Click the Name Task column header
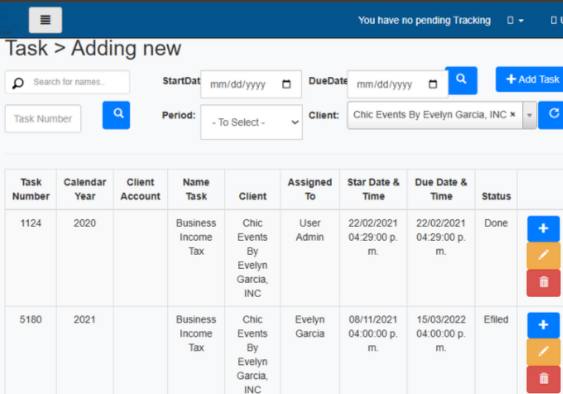The width and height of the screenshot is (563, 394). pos(196,189)
